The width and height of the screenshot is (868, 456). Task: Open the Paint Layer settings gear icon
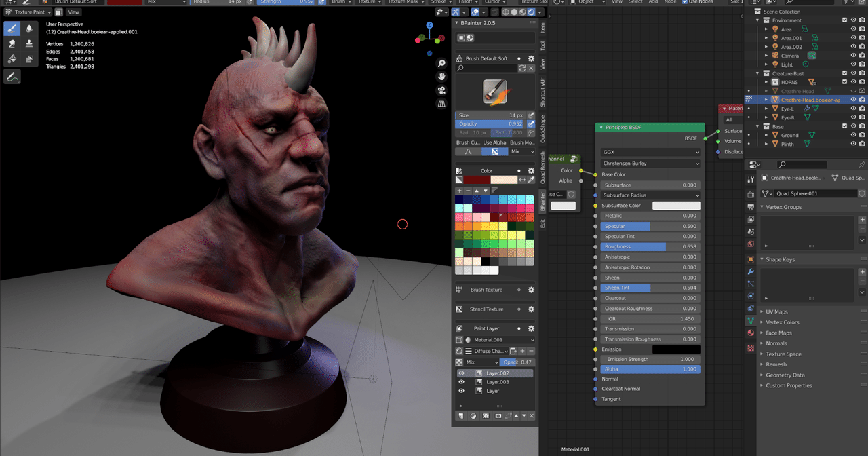click(x=531, y=328)
